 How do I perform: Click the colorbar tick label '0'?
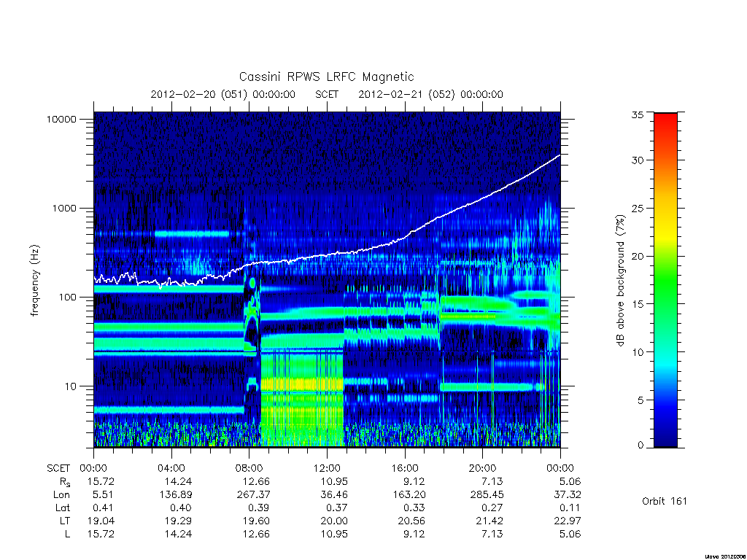coord(640,446)
